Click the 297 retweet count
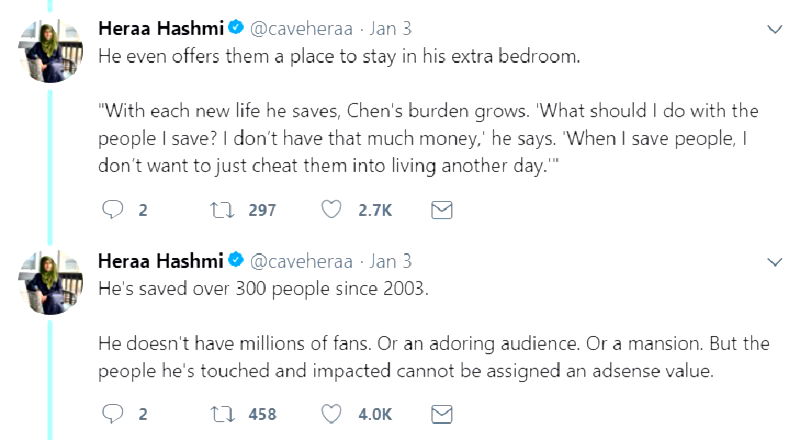 click(262, 210)
